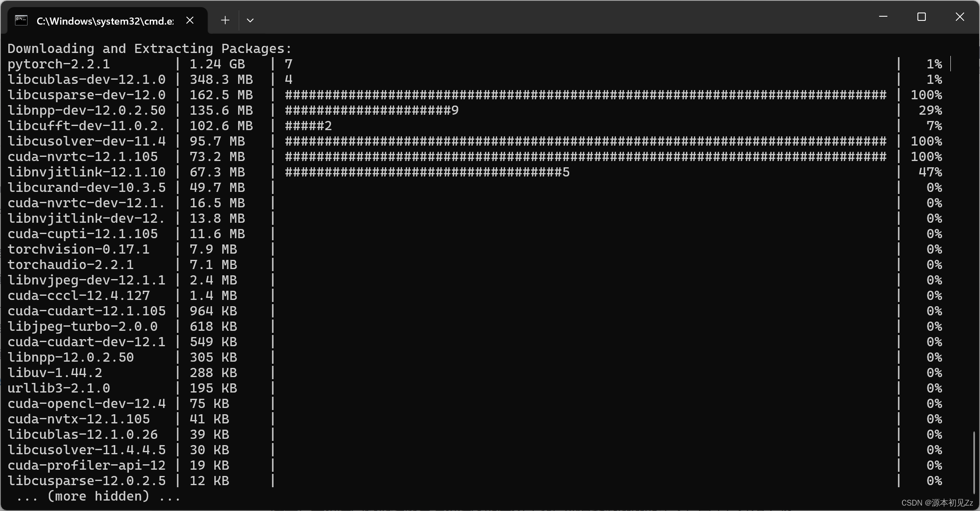Click the torchaudio-2.2.1 package name
The image size is (980, 511).
coord(70,265)
